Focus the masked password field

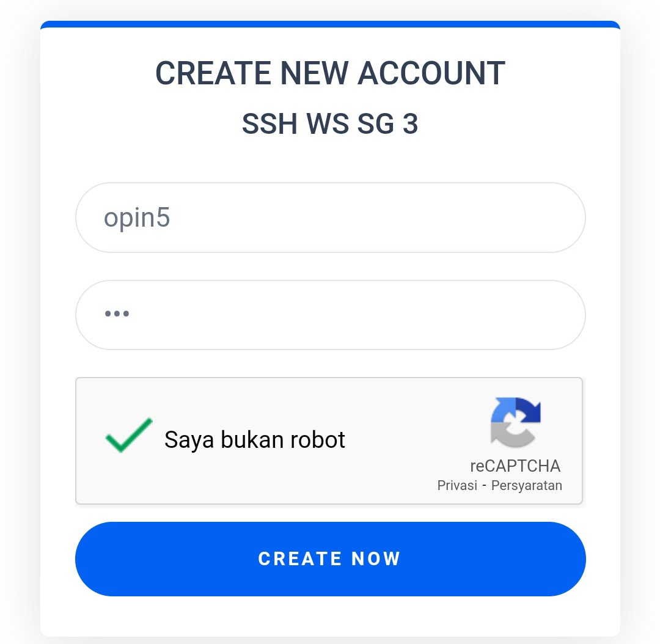331,315
